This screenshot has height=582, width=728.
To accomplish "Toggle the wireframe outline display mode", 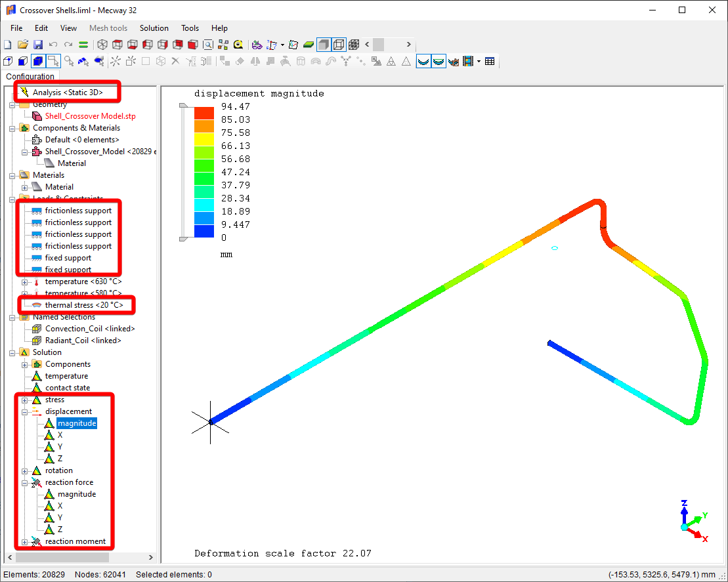I will (x=339, y=45).
